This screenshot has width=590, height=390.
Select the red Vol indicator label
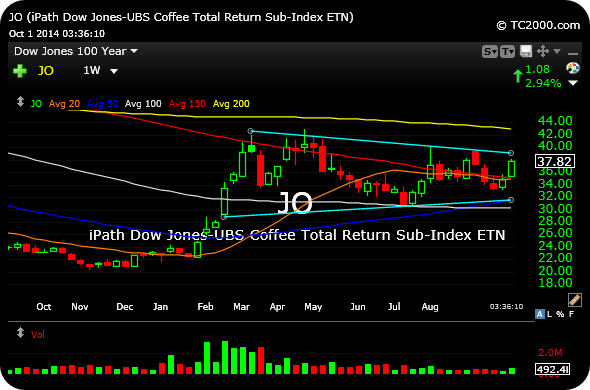(38, 334)
